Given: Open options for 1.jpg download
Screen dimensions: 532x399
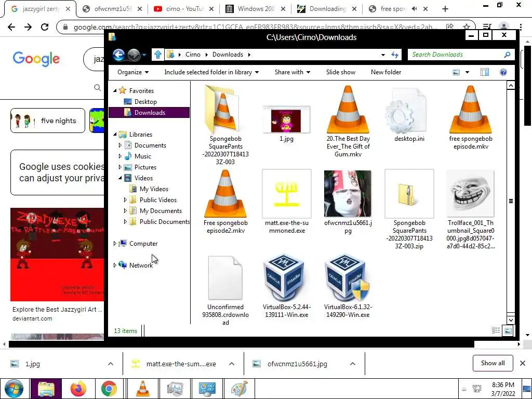Looking at the screenshot, I should coord(110,364).
